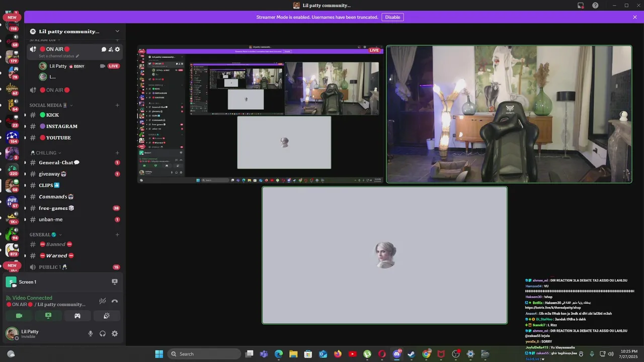Click the taskbar Search box
This screenshot has width=644, height=362.
point(204,354)
